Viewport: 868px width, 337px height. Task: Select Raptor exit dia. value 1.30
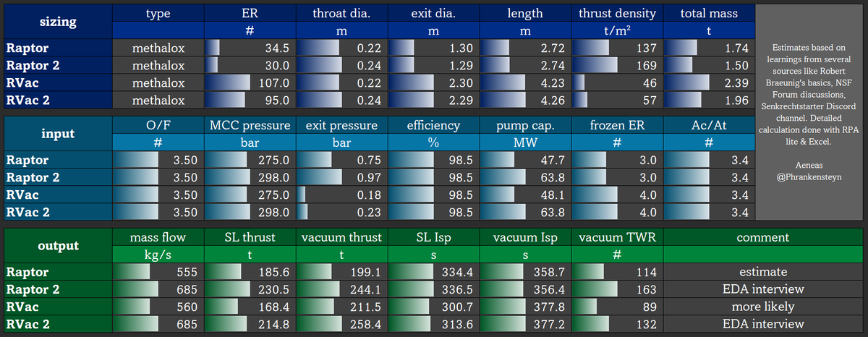[x=433, y=48]
